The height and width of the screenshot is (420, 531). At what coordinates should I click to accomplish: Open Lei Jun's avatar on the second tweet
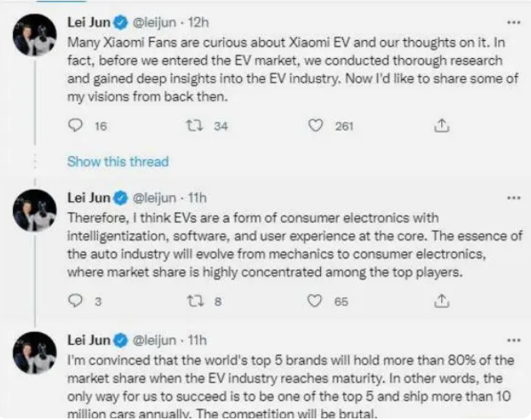34,211
